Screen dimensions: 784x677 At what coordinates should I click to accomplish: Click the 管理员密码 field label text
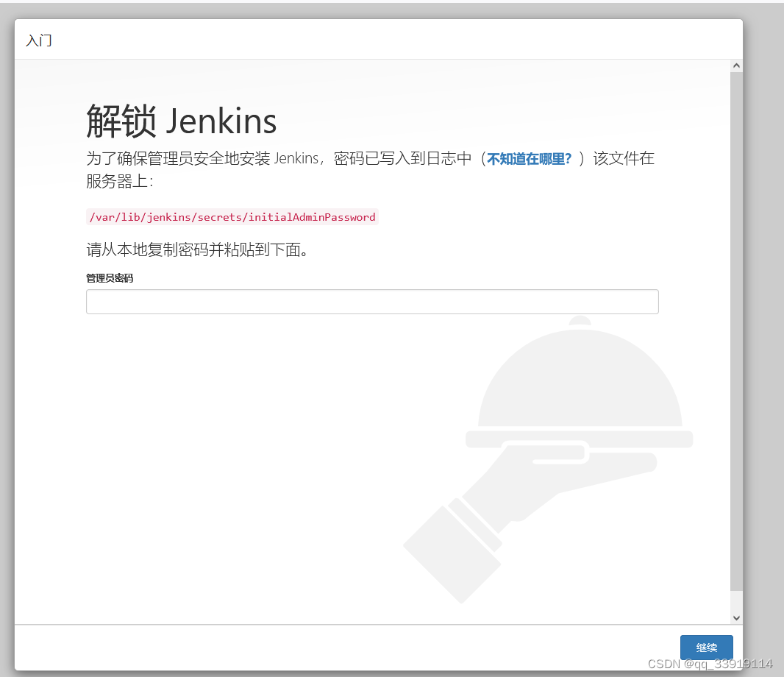coord(110,278)
